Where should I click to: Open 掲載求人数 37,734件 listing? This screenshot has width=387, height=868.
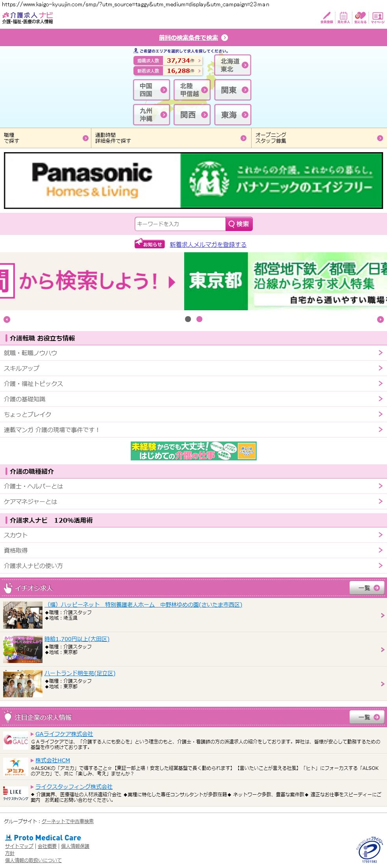168,61
